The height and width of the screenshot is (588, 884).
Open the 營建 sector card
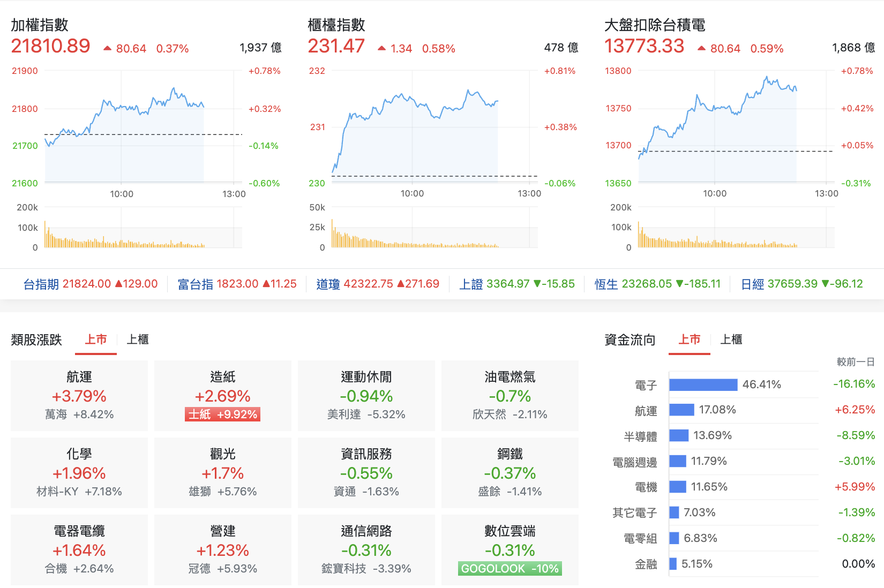coord(223,550)
